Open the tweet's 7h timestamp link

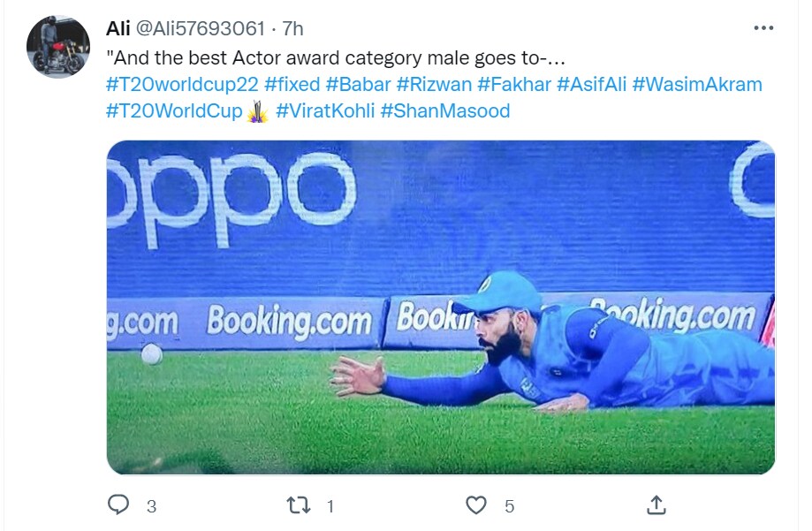pyautogui.click(x=293, y=28)
